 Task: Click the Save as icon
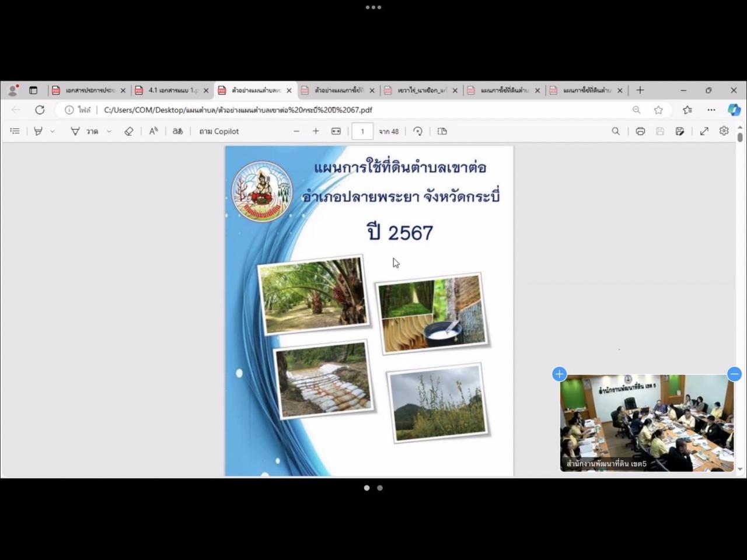point(680,131)
